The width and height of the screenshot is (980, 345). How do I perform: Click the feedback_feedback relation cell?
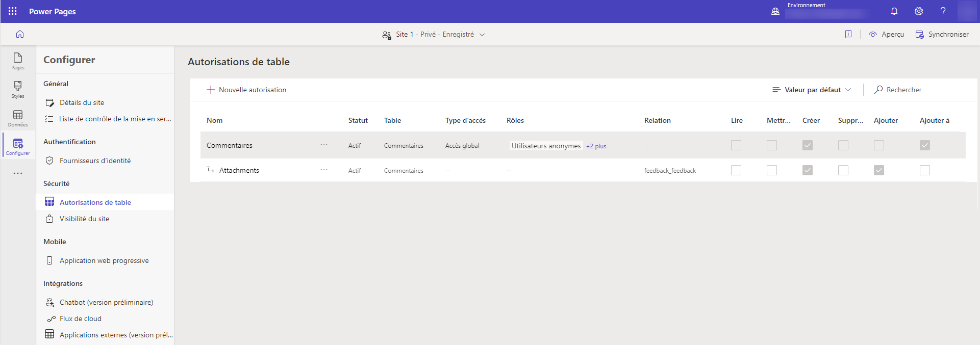(670, 171)
